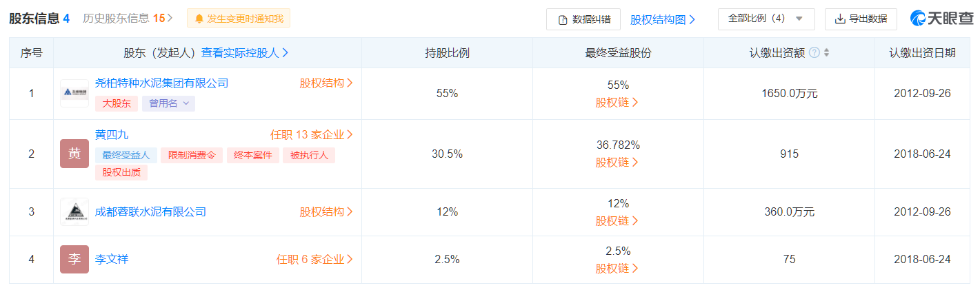Open the 全部比例 (4) dropdown
This screenshot has width=980, height=290.
pyautogui.click(x=766, y=19)
